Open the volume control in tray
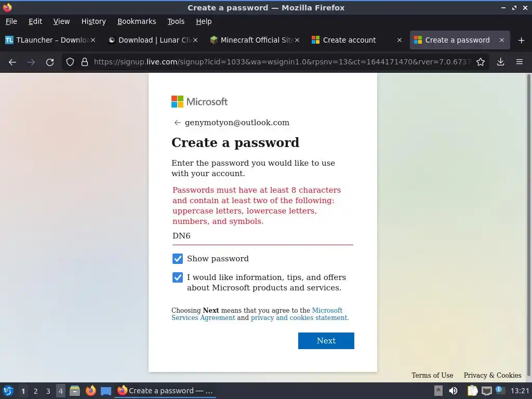532x399 pixels. [453, 391]
